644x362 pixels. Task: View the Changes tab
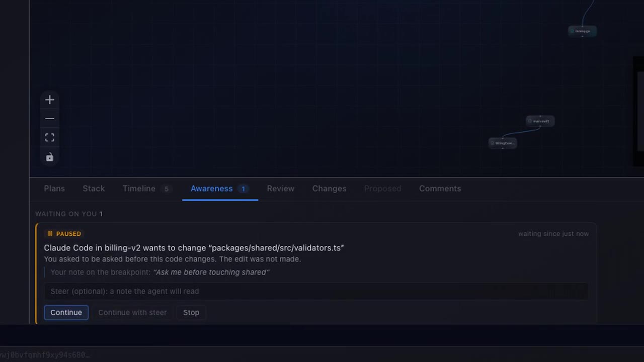(x=329, y=189)
